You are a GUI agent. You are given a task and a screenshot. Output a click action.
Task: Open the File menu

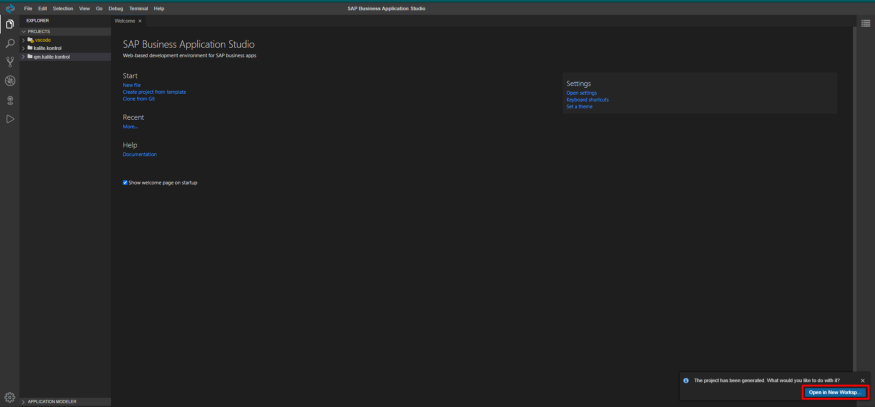28,8
